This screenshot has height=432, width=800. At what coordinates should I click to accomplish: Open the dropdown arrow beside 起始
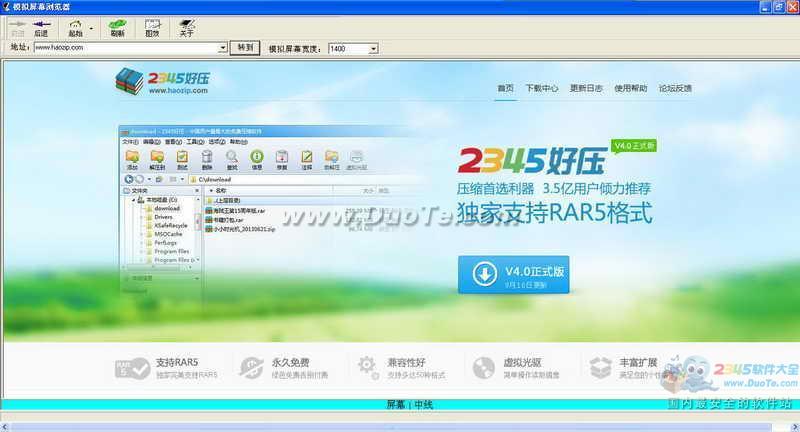click(x=91, y=28)
